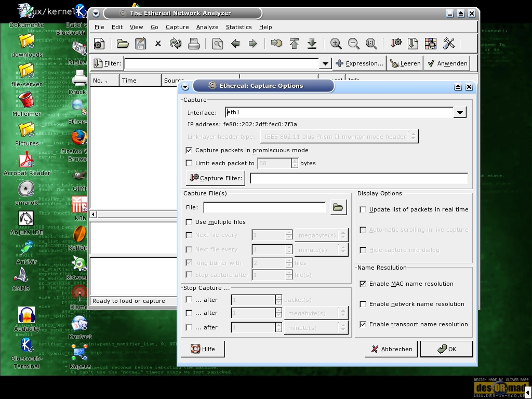Click the Save capture file toolbar icon
This screenshot has height=399, width=532.
140,44
